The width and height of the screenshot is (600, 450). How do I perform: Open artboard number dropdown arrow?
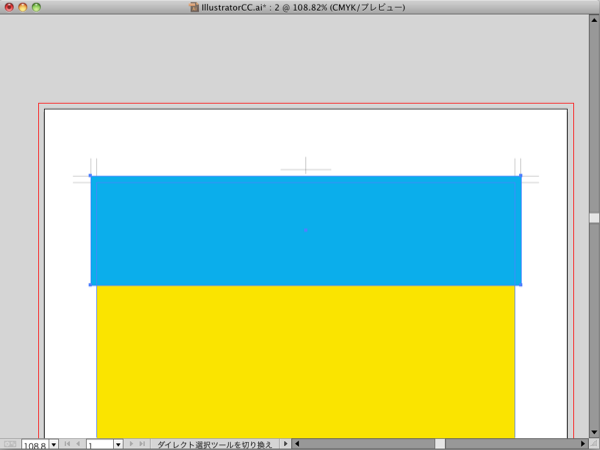coord(118,444)
